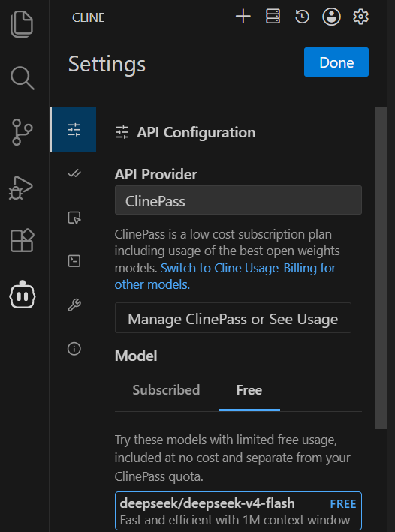Click the Done button

point(336,62)
